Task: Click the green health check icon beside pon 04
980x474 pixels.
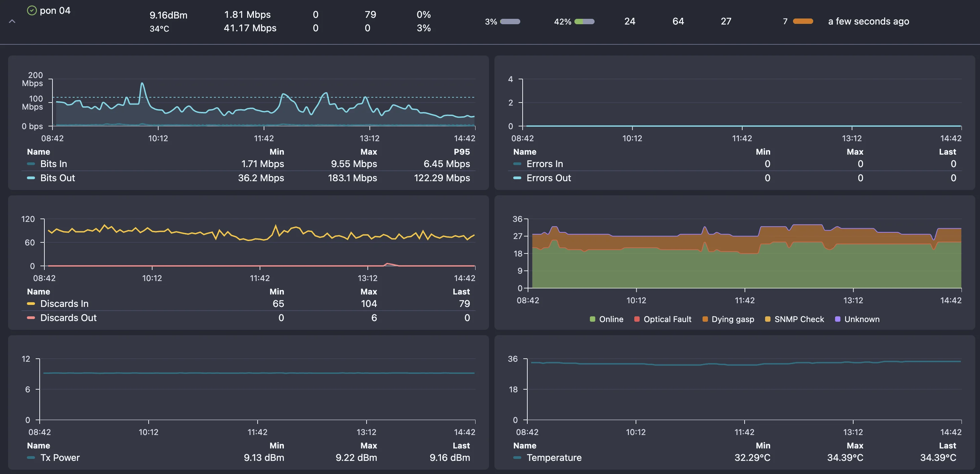Action: click(x=32, y=10)
